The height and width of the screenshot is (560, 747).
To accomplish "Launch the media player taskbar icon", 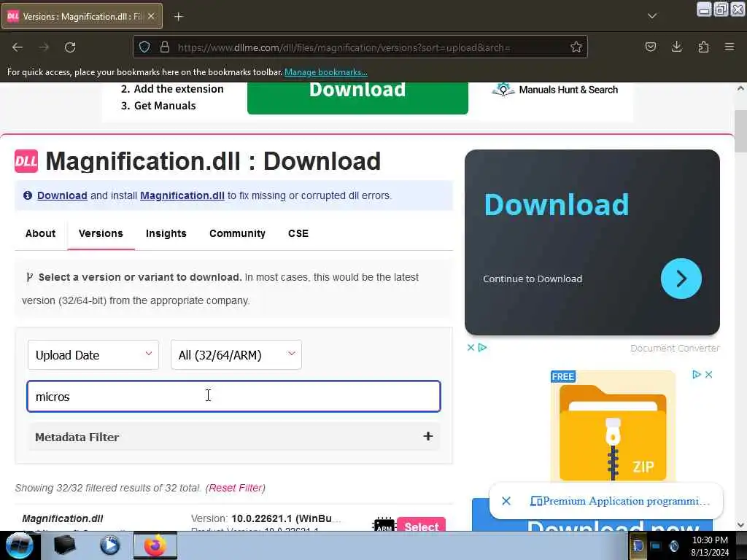I will (109, 545).
